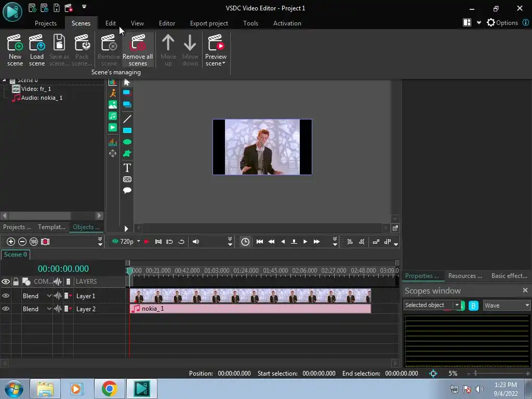Viewport: 532px width, 399px height.
Task: Add a Chart object
Action: (x=113, y=82)
